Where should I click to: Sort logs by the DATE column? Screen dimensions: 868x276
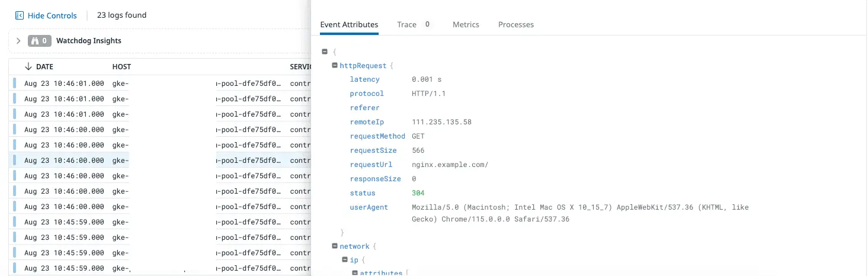pyautogui.click(x=44, y=67)
